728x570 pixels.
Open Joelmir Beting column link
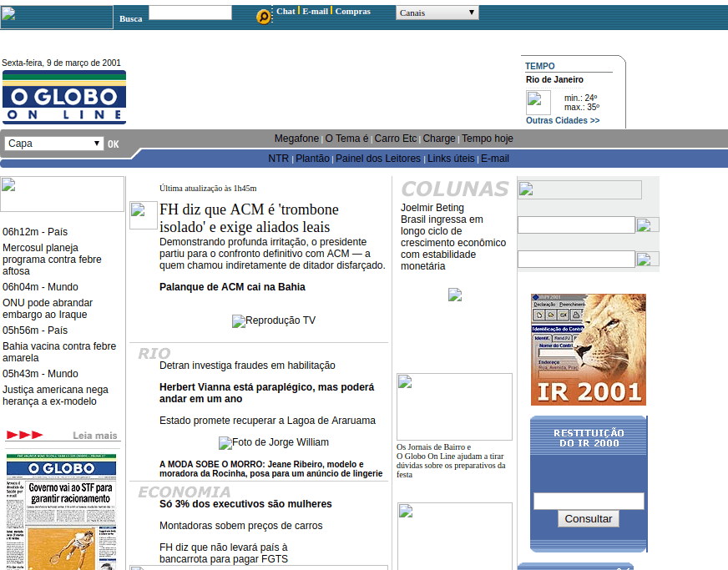point(432,208)
